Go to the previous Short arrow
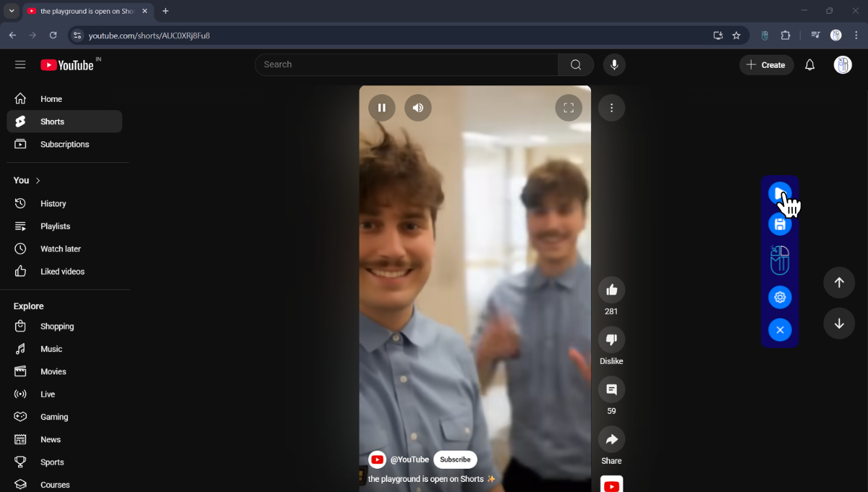 coord(839,283)
